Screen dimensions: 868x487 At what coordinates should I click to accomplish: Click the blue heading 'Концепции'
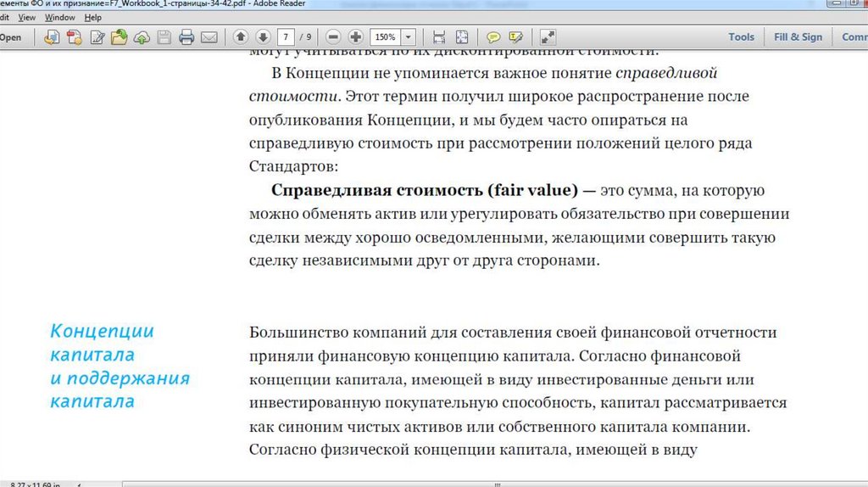[102, 331]
